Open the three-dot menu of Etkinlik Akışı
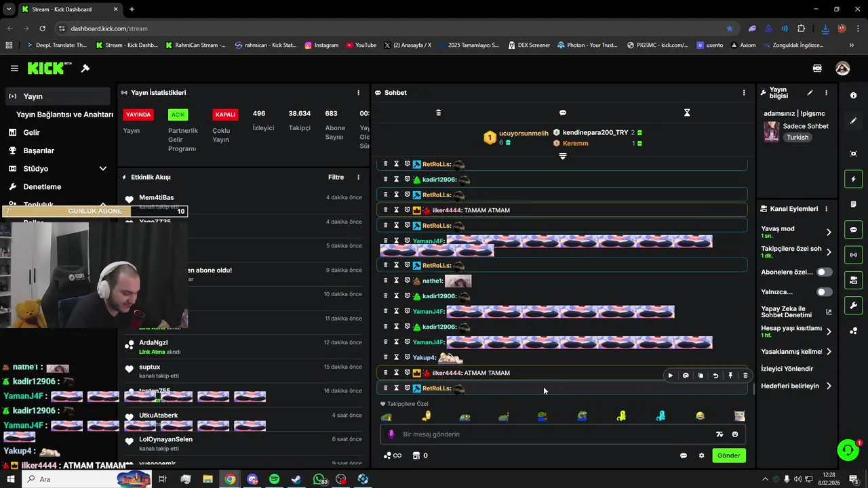Viewport: 868px width, 488px height. (x=359, y=178)
